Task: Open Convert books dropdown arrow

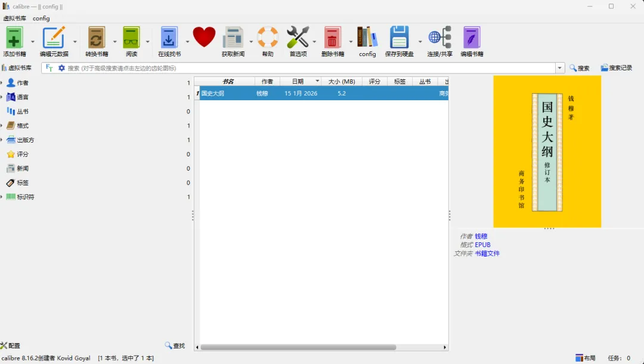Action: (114, 42)
